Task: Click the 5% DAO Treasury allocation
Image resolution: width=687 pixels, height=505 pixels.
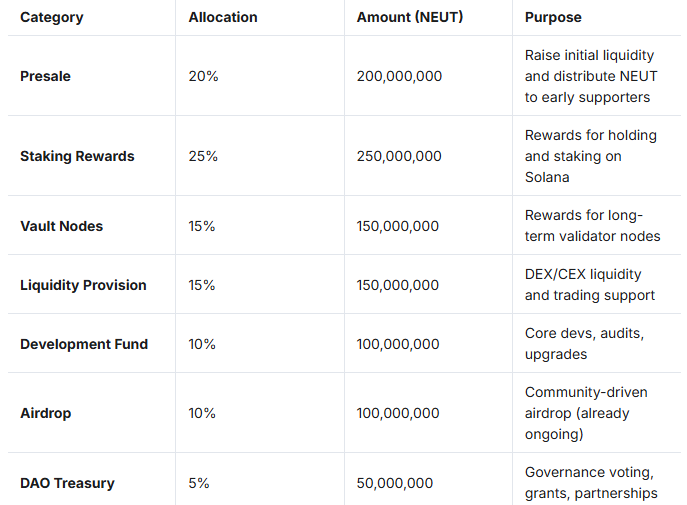Action: pyautogui.click(x=199, y=483)
